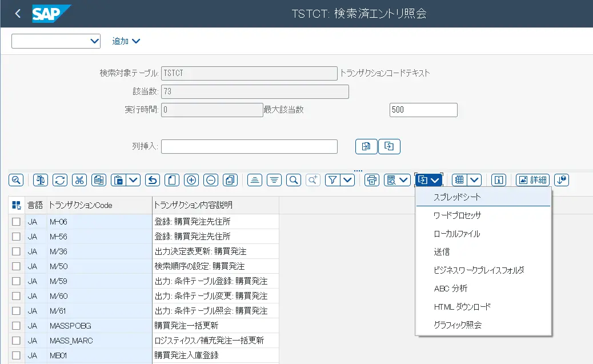The height and width of the screenshot is (364, 593).
Task: Click the print icon in toolbar
Action: [372, 180]
